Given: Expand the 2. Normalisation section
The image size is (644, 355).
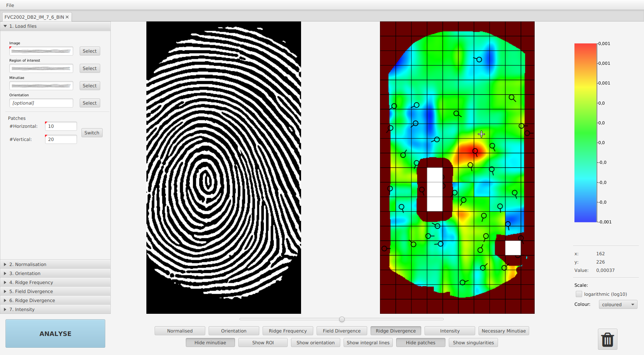Looking at the screenshot, I should [x=55, y=264].
